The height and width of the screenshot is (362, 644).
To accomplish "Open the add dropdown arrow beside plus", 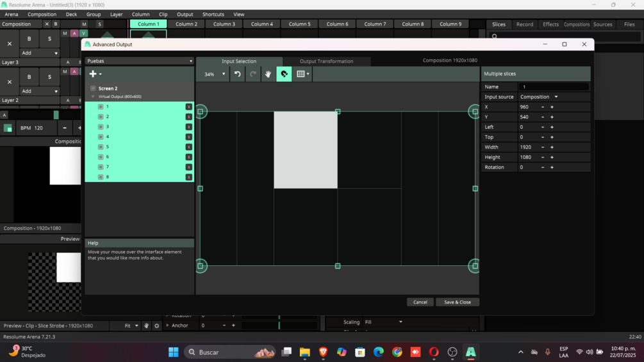I will 100,74.
